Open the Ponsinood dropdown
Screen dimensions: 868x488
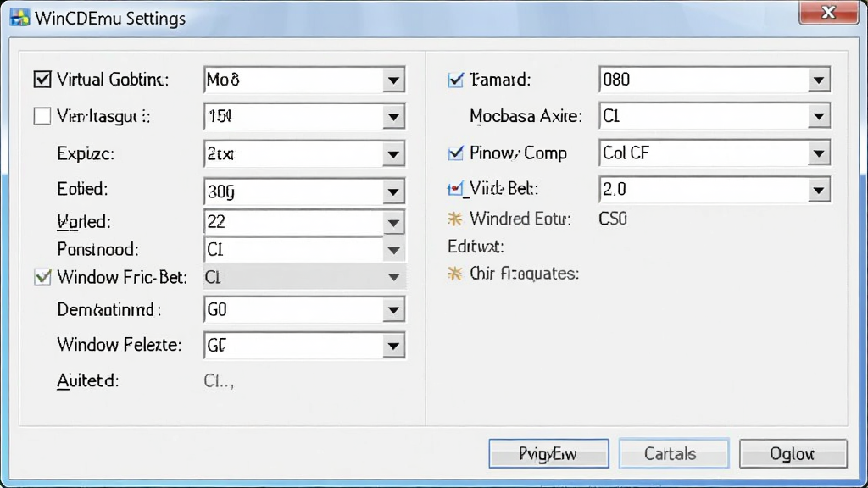tap(304, 250)
